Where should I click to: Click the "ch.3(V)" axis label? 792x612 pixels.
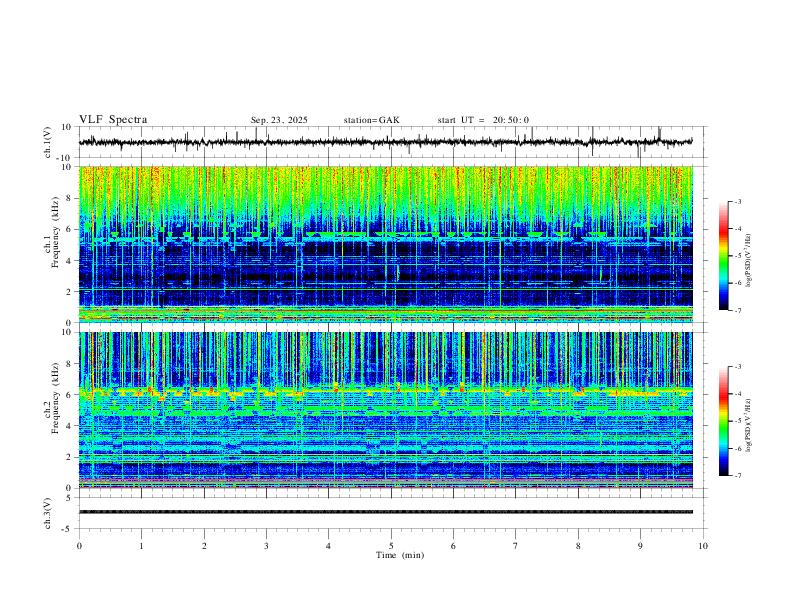(x=48, y=513)
